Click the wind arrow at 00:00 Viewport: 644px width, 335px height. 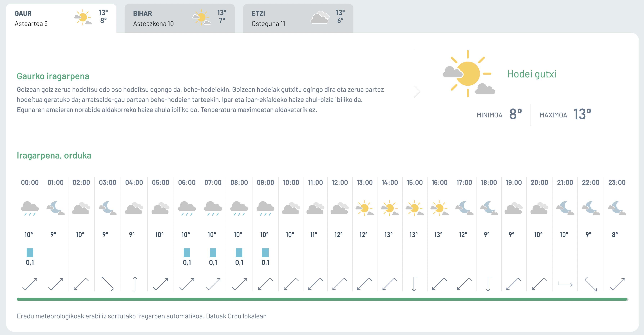click(x=30, y=284)
